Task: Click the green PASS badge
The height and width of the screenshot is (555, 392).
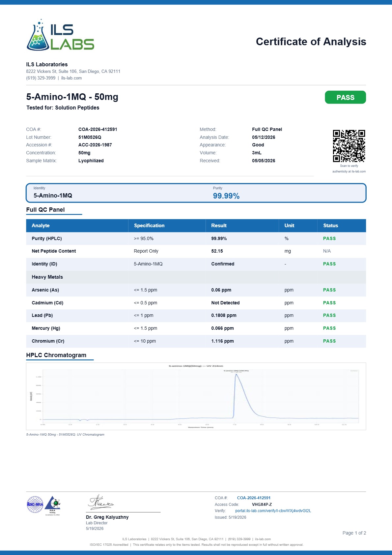Action: (x=345, y=97)
